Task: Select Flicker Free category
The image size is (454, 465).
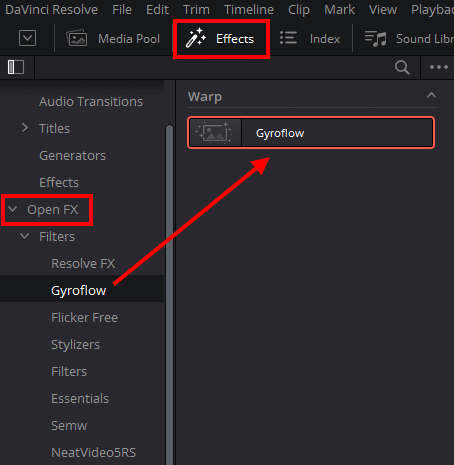Action: (x=84, y=318)
